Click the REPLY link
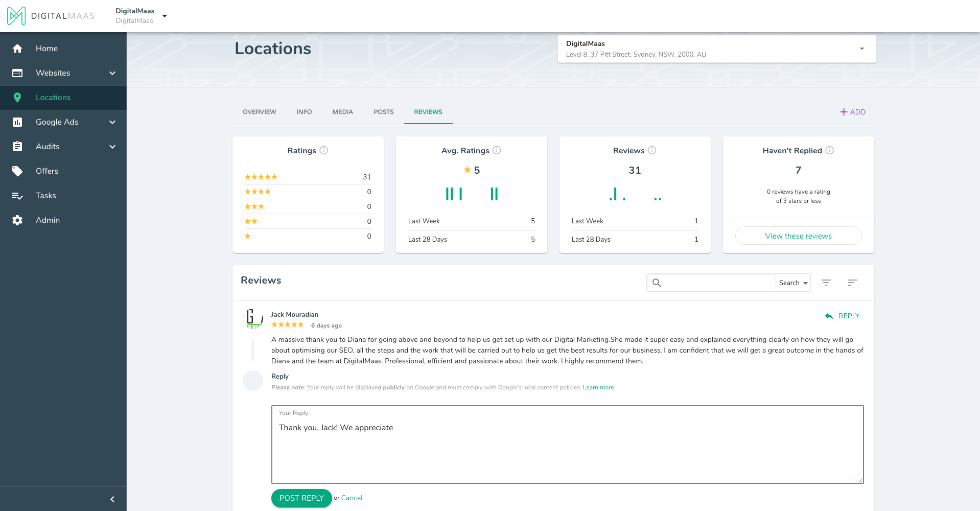The height and width of the screenshot is (511, 980). pos(843,316)
